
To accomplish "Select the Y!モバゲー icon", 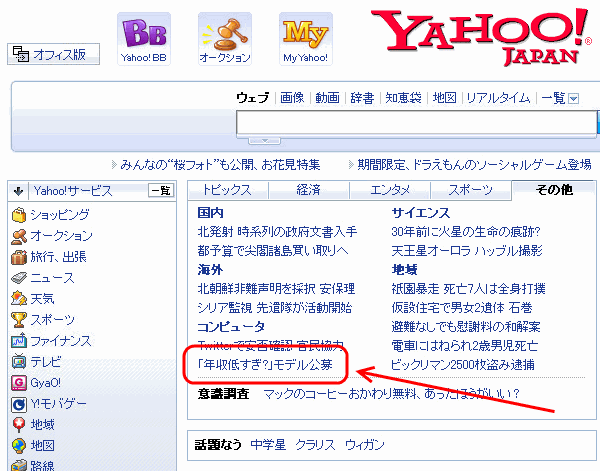I will [x=19, y=404].
